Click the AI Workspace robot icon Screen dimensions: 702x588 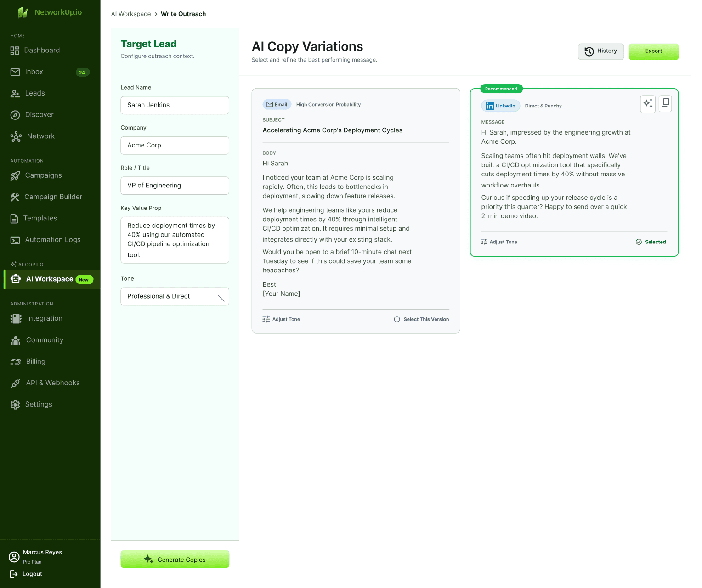(16, 279)
